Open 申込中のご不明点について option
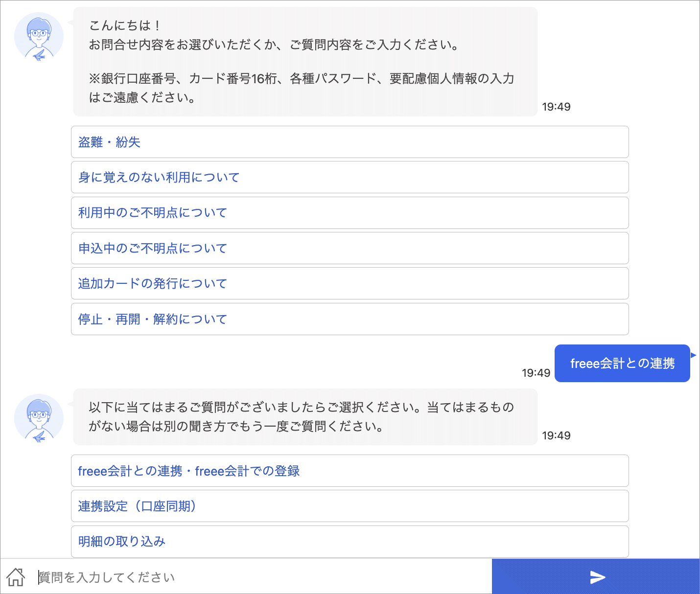700x594 pixels. pos(350,248)
